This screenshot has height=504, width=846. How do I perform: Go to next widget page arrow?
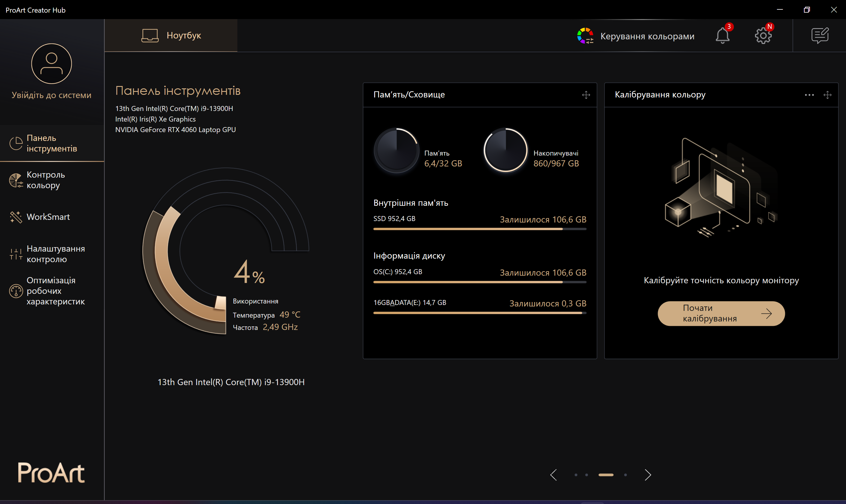click(648, 475)
